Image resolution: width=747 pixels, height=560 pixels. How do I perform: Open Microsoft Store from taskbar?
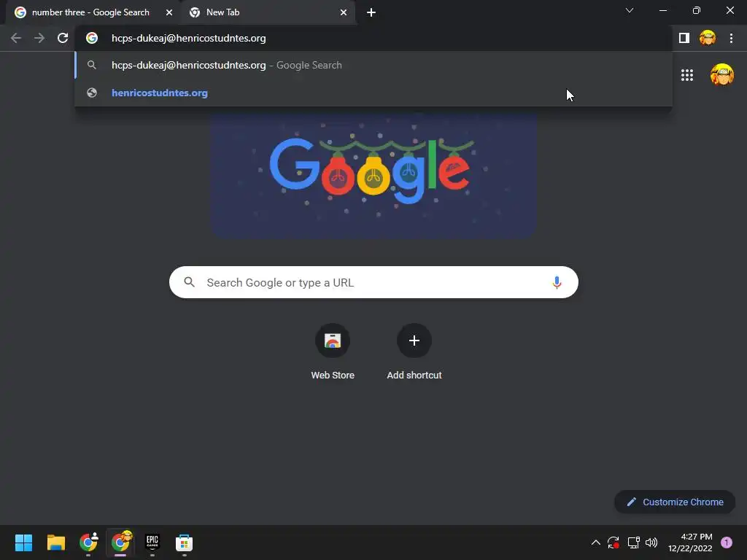(184, 542)
